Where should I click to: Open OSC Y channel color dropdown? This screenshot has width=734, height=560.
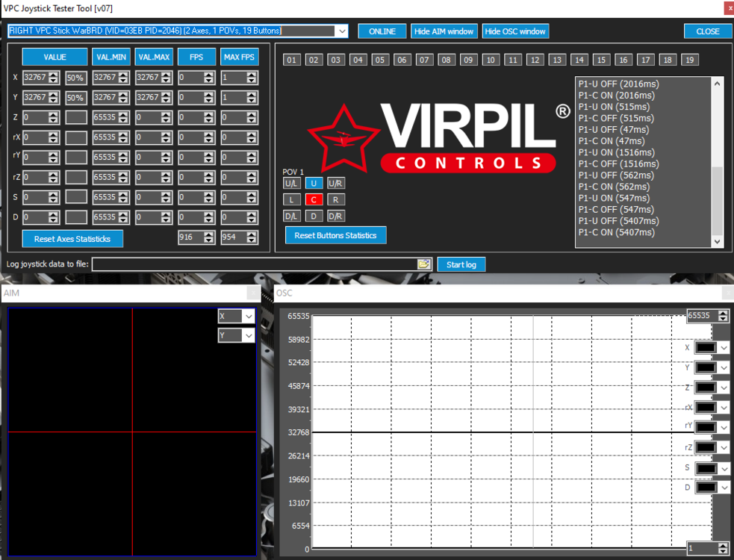(724, 367)
